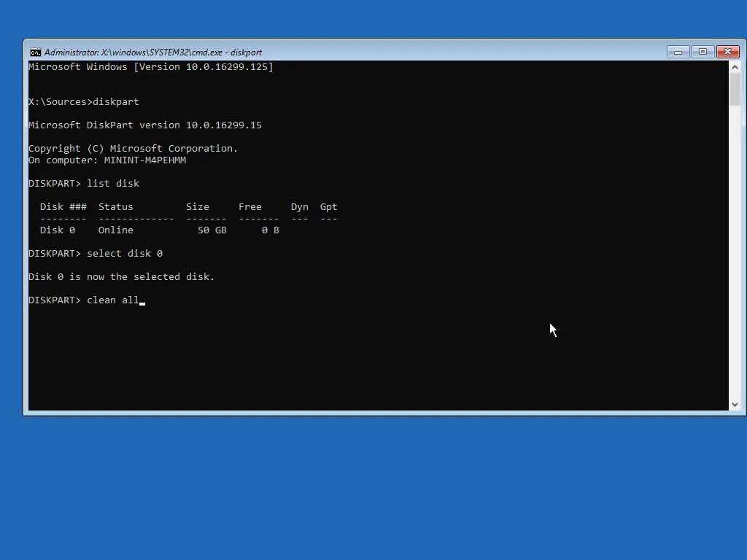Click the 'clean all' command being typed
747x560 pixels.
coord(113,300)
